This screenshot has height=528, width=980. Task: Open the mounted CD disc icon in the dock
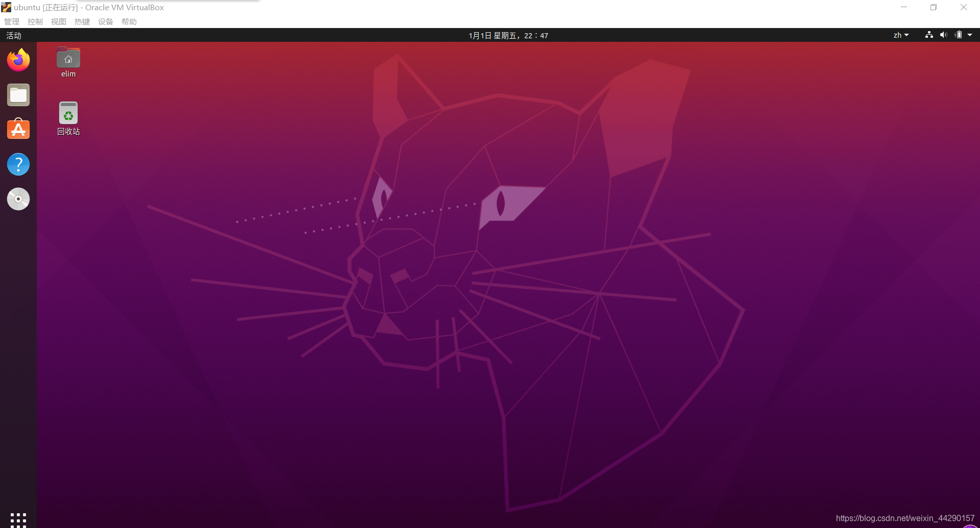18,198
